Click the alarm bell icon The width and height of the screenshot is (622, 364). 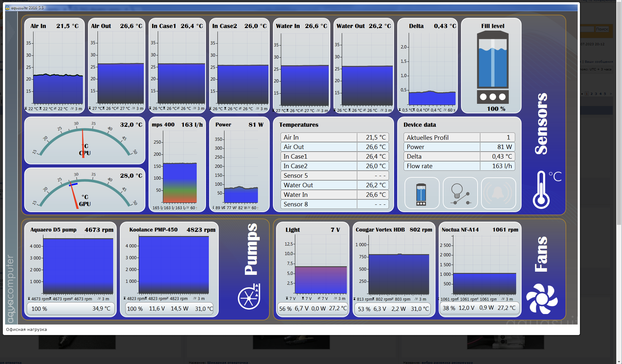tap(498, 193)
